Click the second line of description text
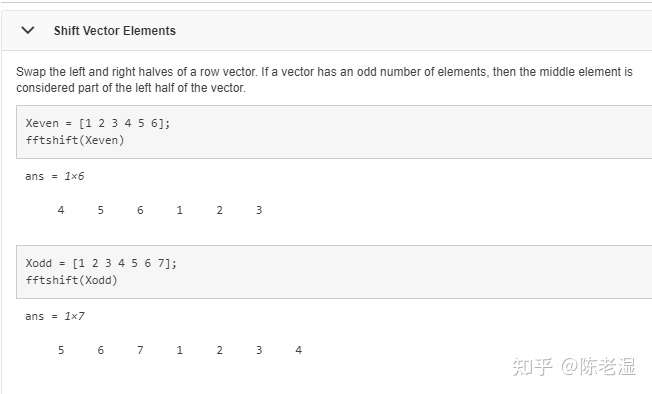Screen dimensions: 652x394 (x=131, y=88)
